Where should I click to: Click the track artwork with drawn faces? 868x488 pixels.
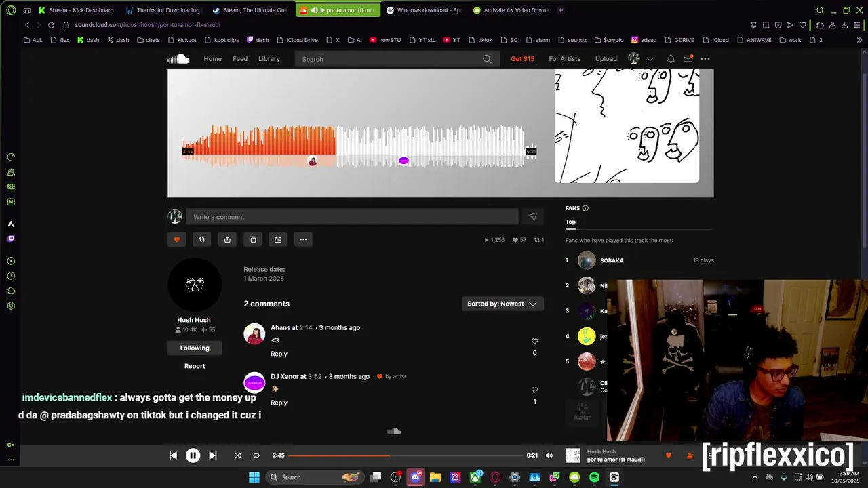pos(627,126)
